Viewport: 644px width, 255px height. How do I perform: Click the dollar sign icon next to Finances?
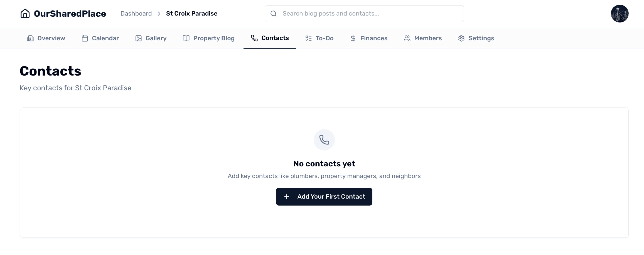(353, 38)
